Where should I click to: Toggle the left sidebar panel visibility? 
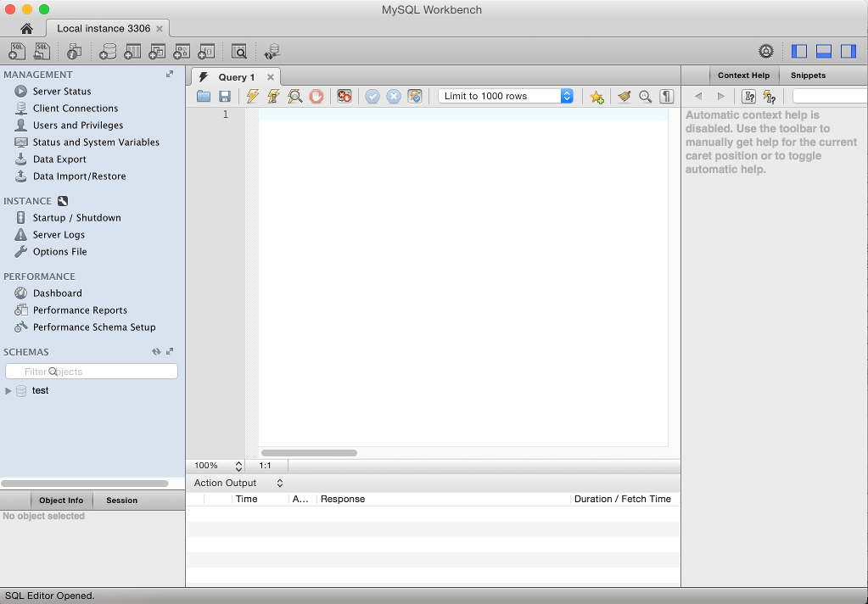798,51
